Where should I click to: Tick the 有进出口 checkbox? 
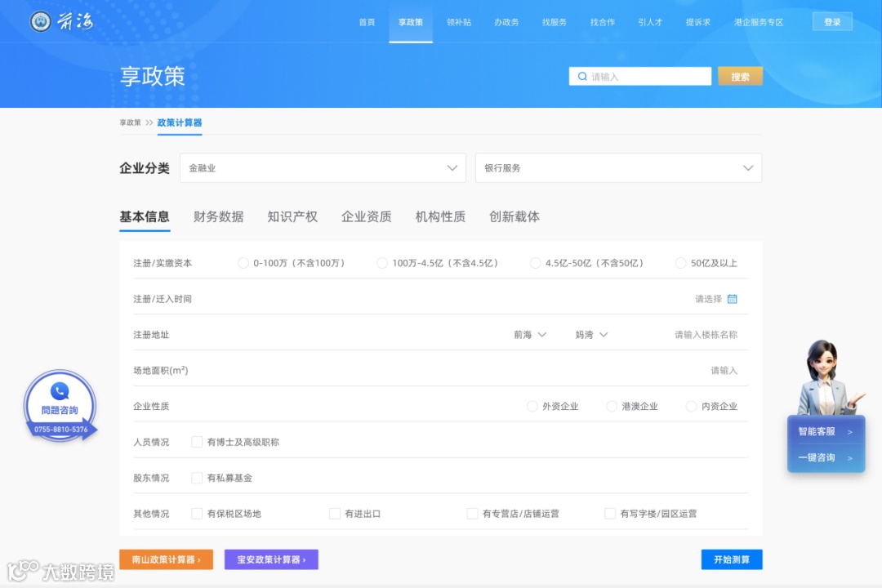(335, 513)
